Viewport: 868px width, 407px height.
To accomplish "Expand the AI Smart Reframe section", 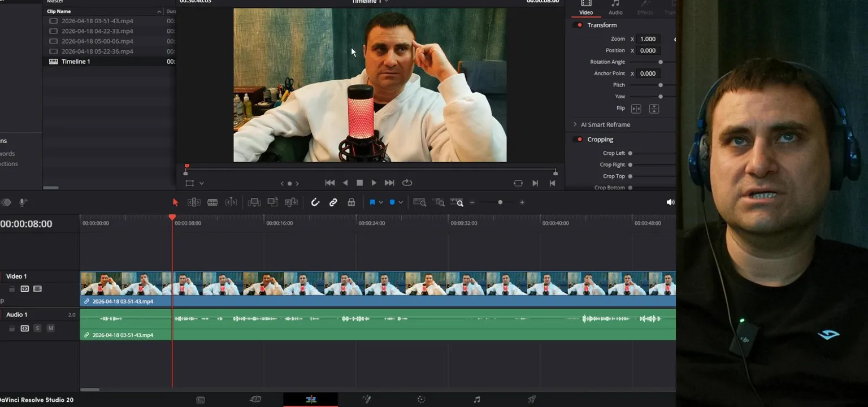I will click(575, 124).
